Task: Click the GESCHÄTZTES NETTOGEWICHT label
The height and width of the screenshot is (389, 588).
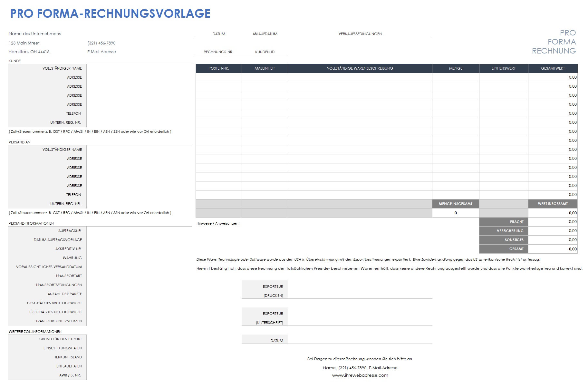Action: (56, 312)
